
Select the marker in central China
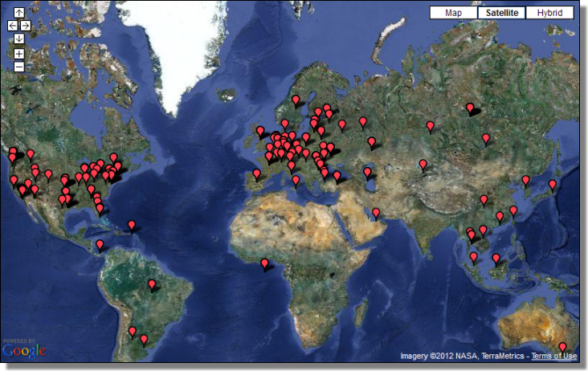484,201
